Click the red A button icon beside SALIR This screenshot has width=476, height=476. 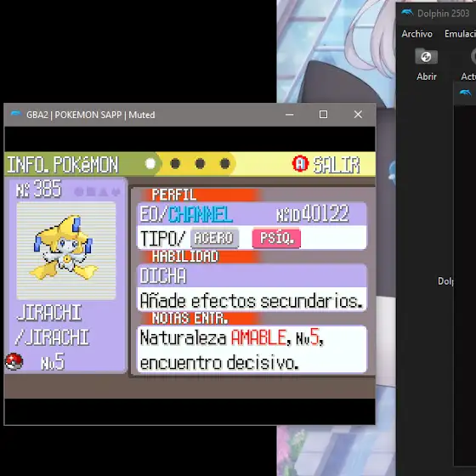(x=300, y=163)
